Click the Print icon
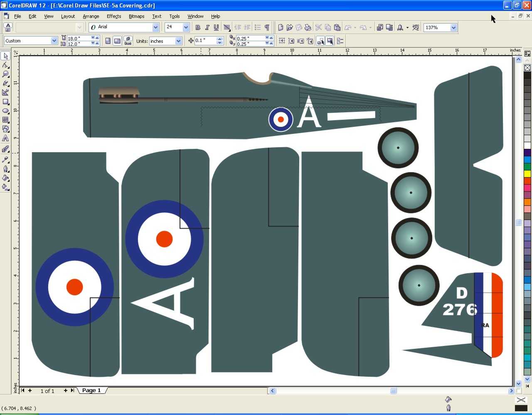 click(x=308, y=27)
